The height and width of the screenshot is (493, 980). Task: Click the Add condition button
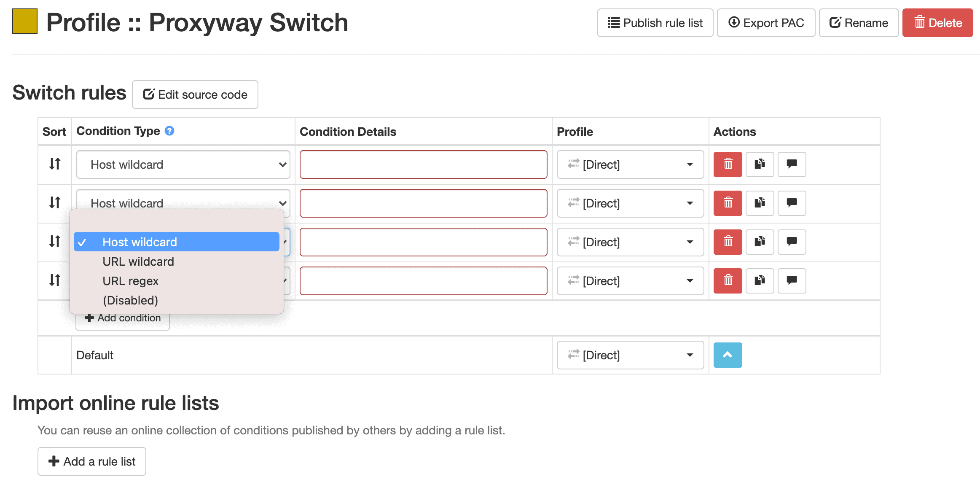point(123,321)
